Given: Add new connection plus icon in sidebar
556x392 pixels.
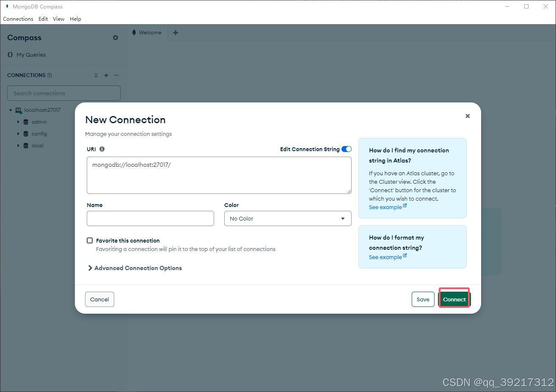Looking at the screenshot, I should (106, 75).
